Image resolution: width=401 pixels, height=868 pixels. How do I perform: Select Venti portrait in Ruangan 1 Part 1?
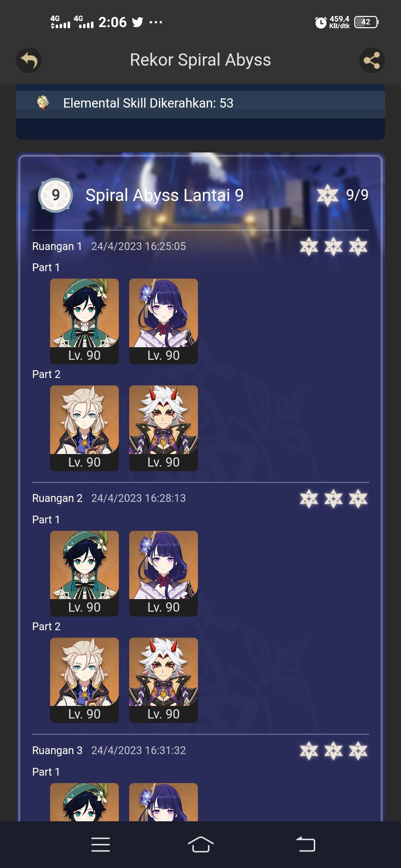(x=84, y=321)
